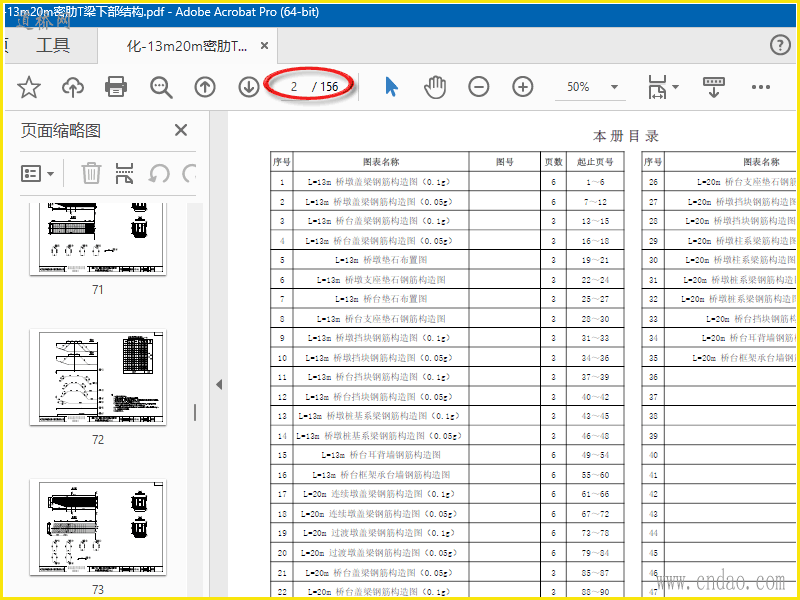Expand the thumbnail options menu dropdown
This screenshot has height=600, width=800.
39,173
